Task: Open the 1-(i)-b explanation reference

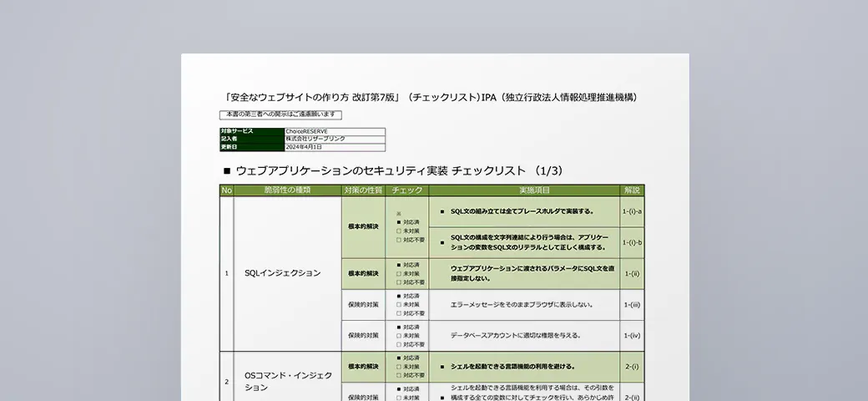Action: [x=632, y=242]
